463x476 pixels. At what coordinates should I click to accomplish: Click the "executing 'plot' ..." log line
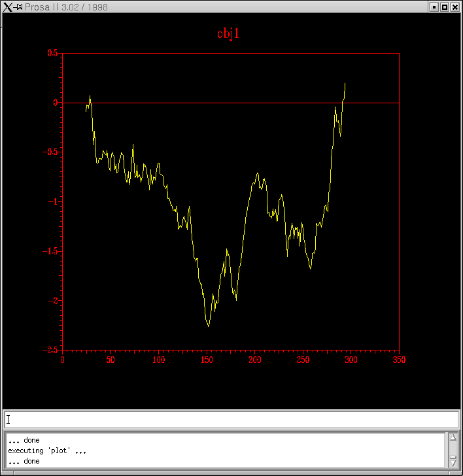(x=47, y=450)
